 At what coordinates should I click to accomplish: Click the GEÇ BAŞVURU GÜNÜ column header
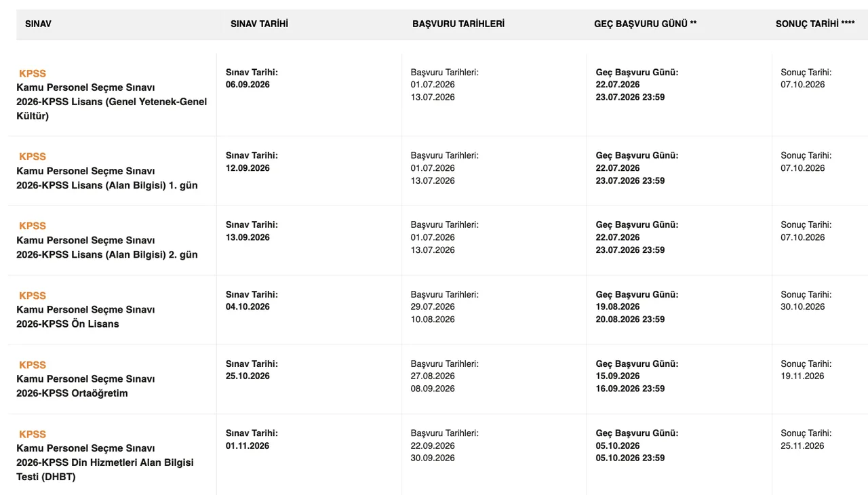point(645,24)
